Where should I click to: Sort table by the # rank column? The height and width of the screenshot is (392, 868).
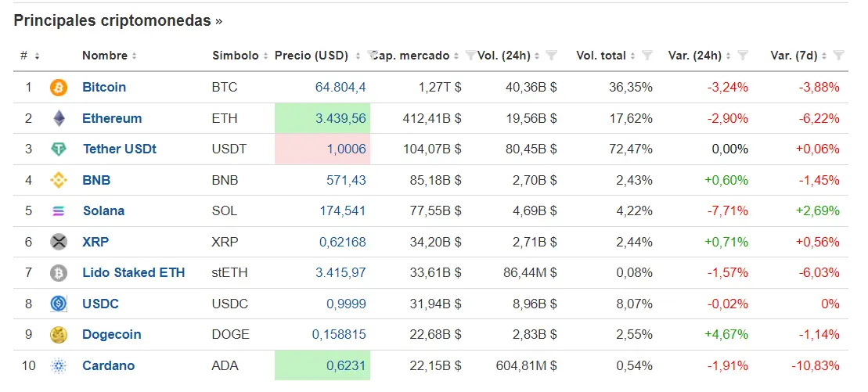pyautogui.click(x=29, y=56)
